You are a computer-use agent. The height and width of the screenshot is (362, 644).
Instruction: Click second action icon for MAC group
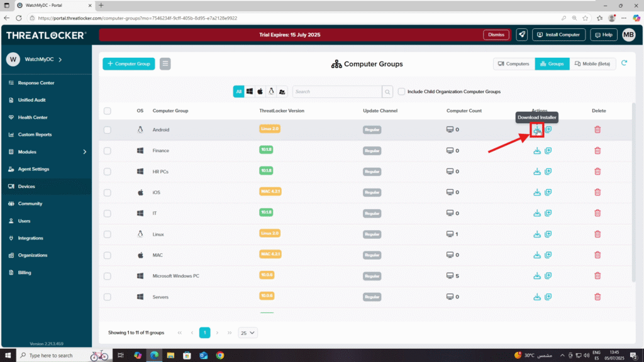click(x=548, y=255)
